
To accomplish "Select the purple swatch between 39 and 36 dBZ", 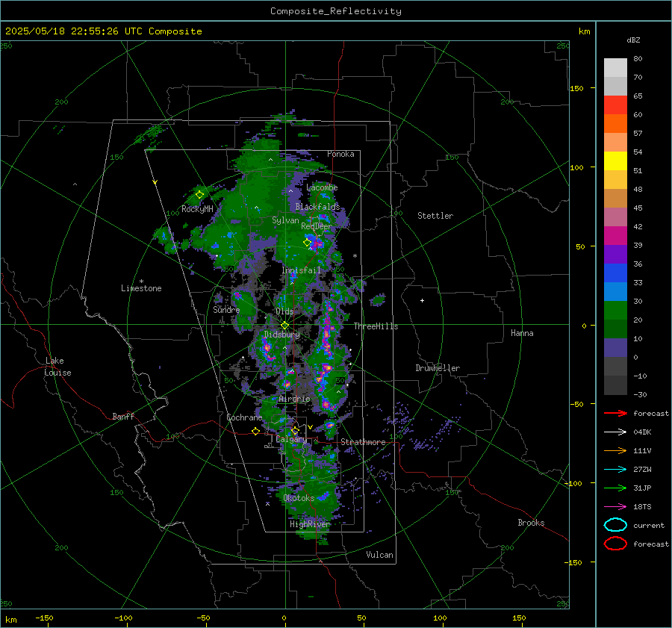I will (615, 255).
